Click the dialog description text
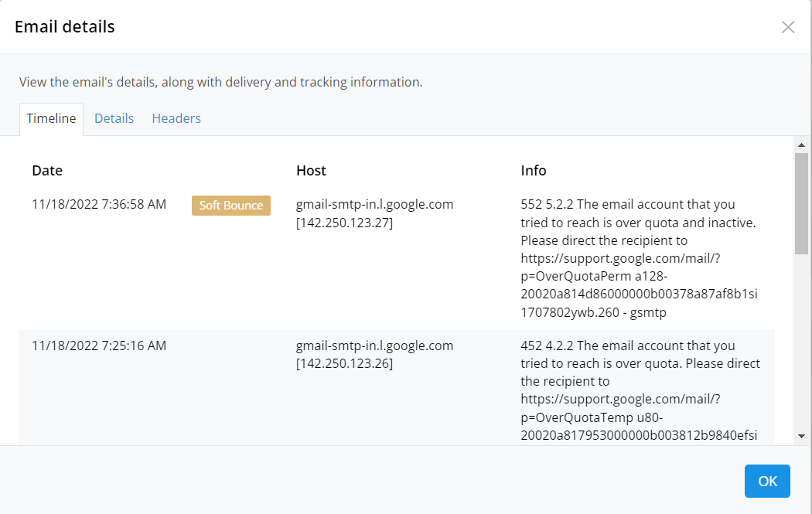This screenshot has height=514, width=812. coord(220,82)
